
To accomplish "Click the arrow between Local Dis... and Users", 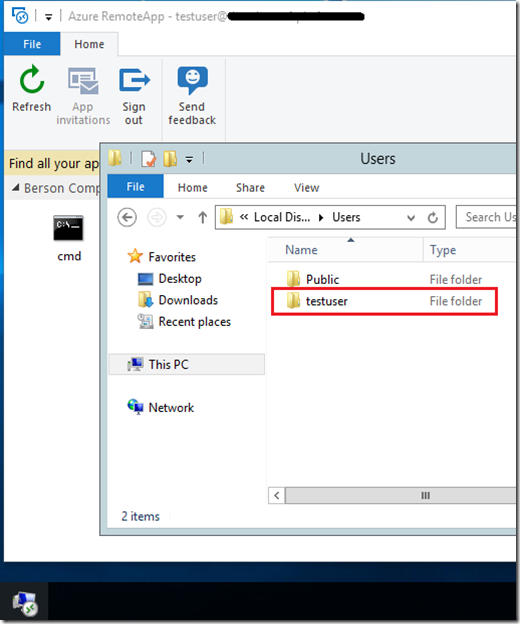I will 321,217.
